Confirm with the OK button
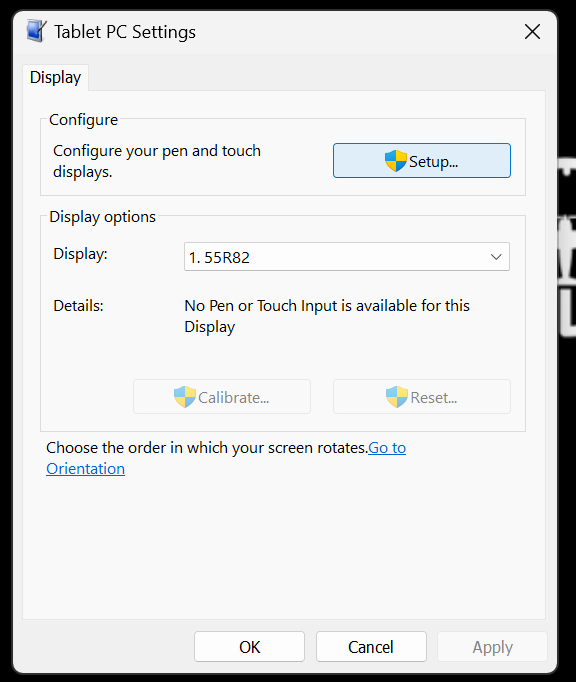This screenshot has width=576, height=682. [249, 647]
